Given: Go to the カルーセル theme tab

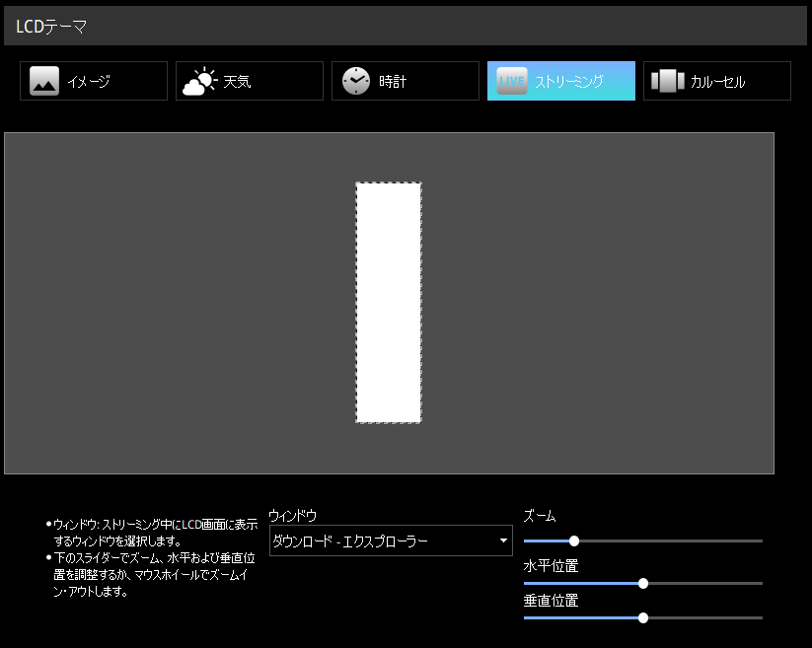Looking at the screenshot, I should click(717, 81).
